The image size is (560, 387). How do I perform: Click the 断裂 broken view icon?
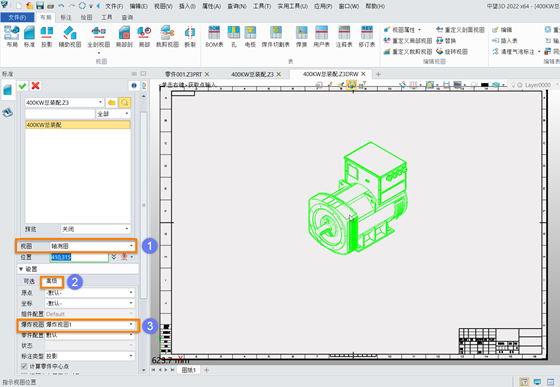tap(190, 37)
